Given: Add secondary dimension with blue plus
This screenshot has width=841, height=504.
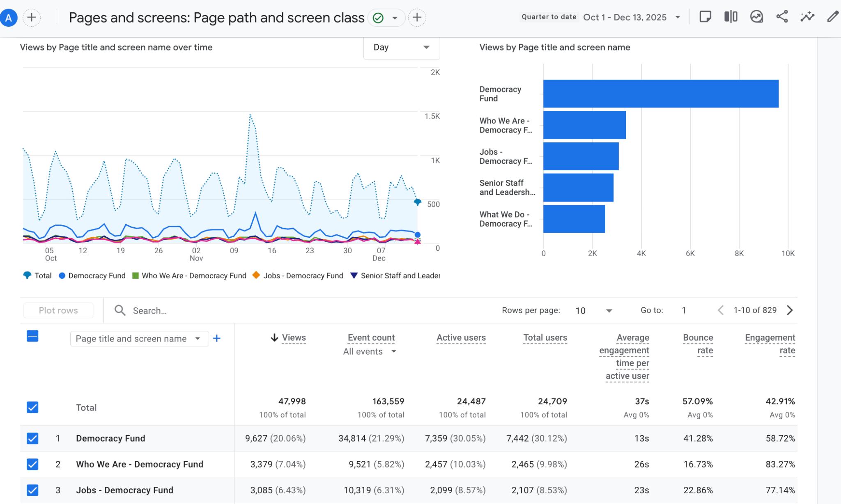Looking at the screenshot, I should click(x=217, y=338).
